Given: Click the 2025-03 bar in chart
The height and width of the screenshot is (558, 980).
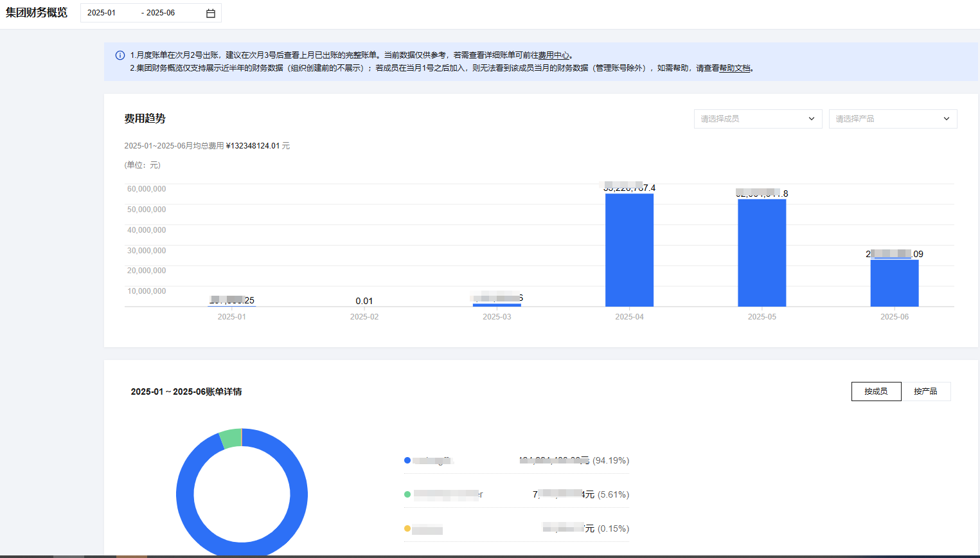Looking at the screenshot, I should [497, 305].
